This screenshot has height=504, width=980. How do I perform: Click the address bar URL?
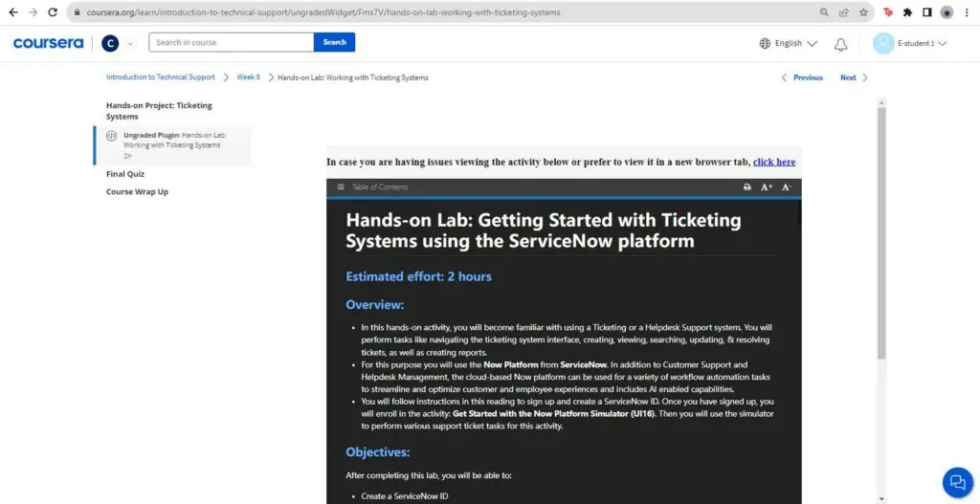coord(323,12)
